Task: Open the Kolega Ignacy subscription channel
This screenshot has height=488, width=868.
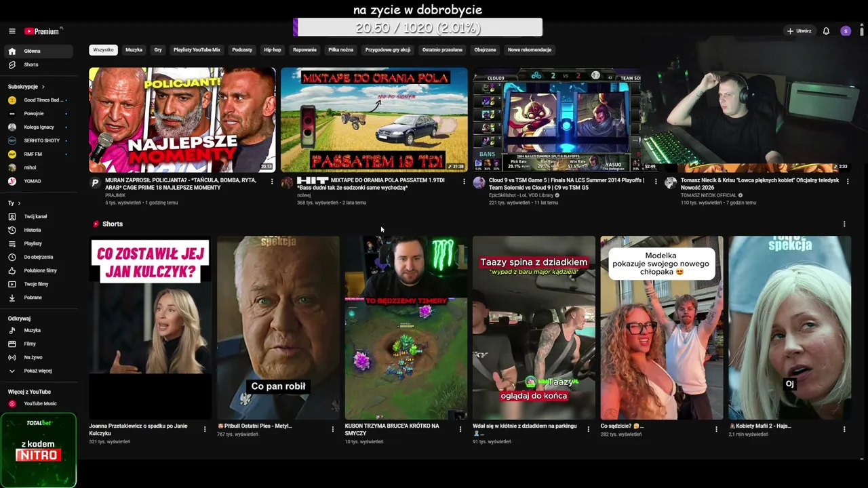Action: (x=38, y=127)
